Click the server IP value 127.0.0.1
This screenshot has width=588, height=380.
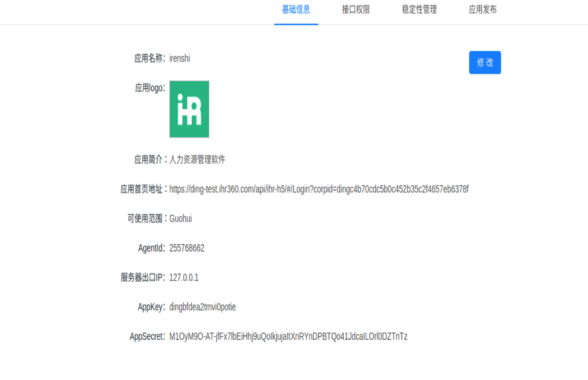coord(183,278)
